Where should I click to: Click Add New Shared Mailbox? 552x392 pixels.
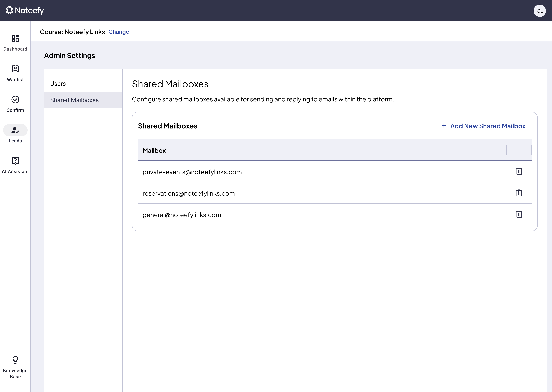click(x=487, y=126)
